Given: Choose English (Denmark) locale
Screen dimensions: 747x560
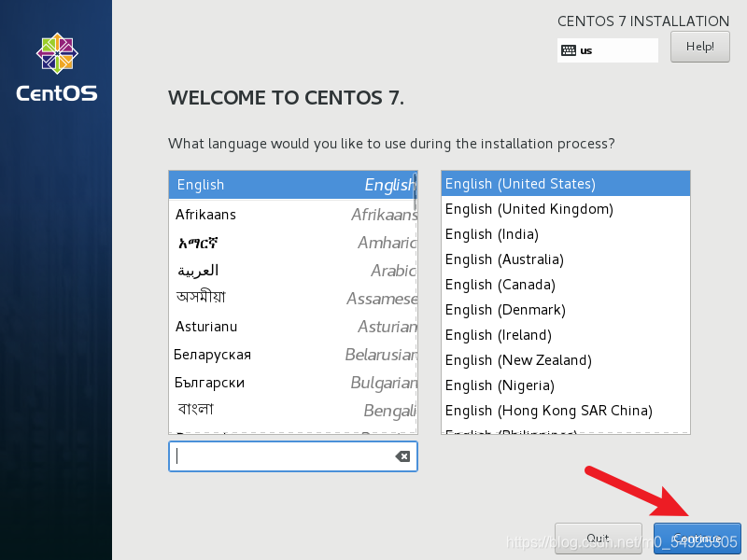Looking at the screenshot, I should pos(566,310).
